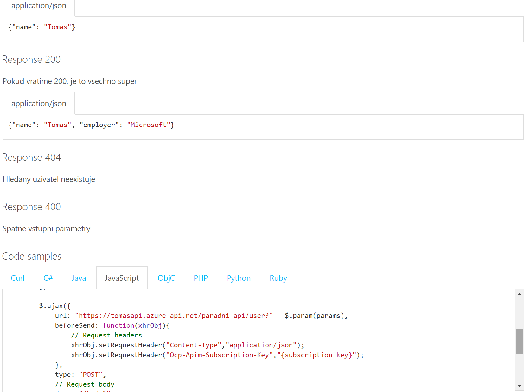532x392 pixels.
Task: Click the Response 400 heading
Action: (x=31, y=207)
